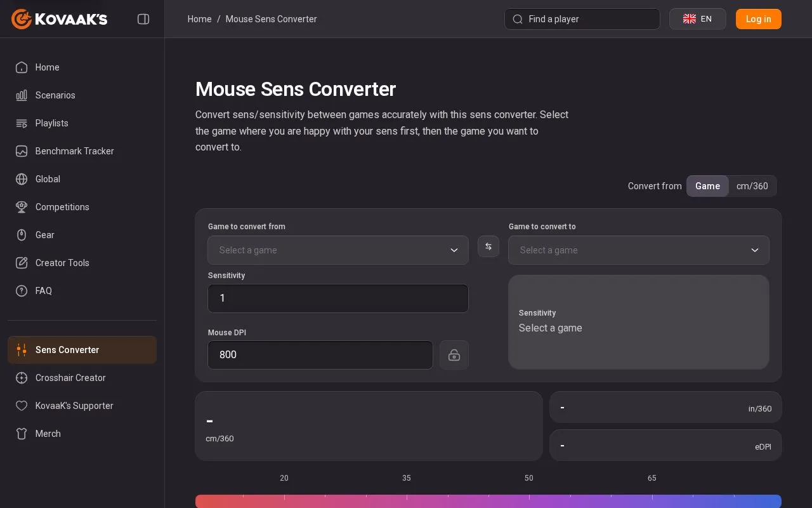Open the Game to convert to dropdown
The width and height of the screenshot is (812, 508).
[639, 250]
